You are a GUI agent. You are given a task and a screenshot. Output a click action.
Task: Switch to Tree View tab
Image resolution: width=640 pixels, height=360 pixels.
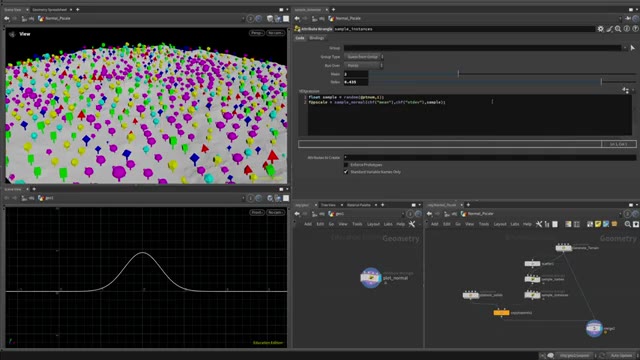click(x=328, y=205)
